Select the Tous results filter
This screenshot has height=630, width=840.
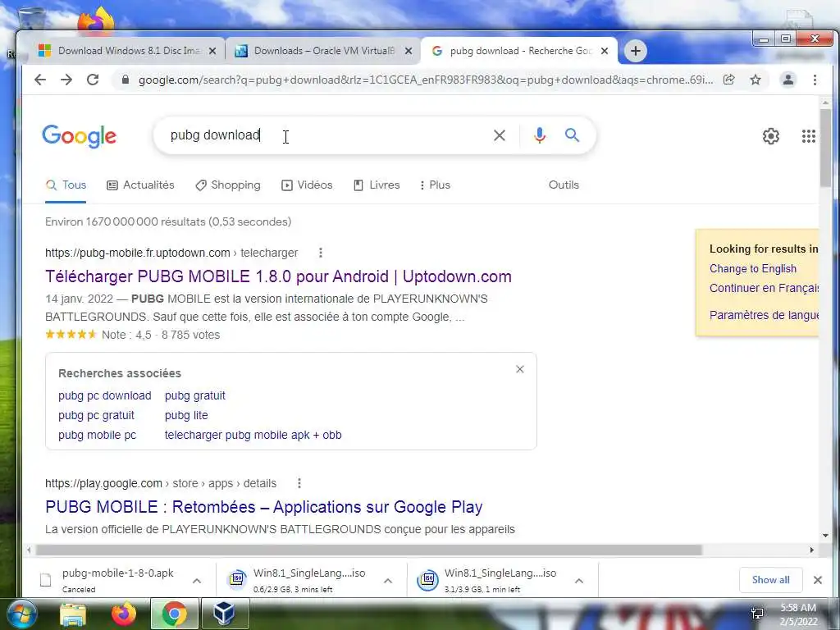[66, 185]
